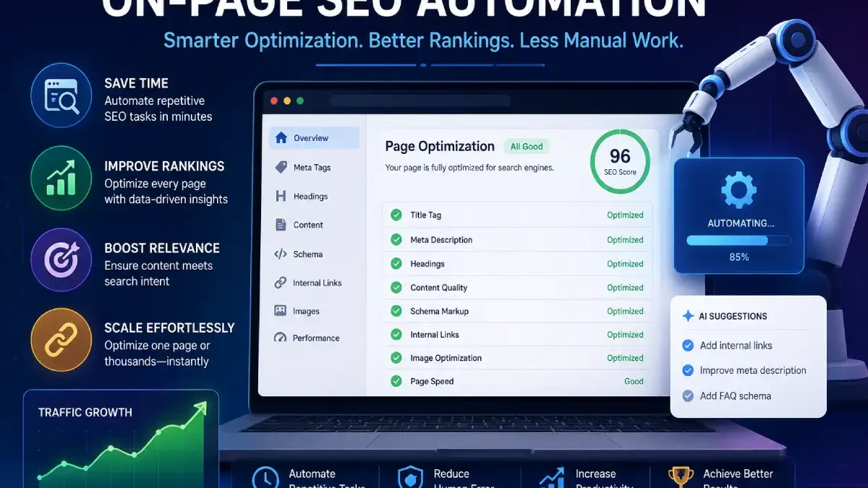
Task: Toggle the Add internal links suggestion check
Action: tap(688, 346)
